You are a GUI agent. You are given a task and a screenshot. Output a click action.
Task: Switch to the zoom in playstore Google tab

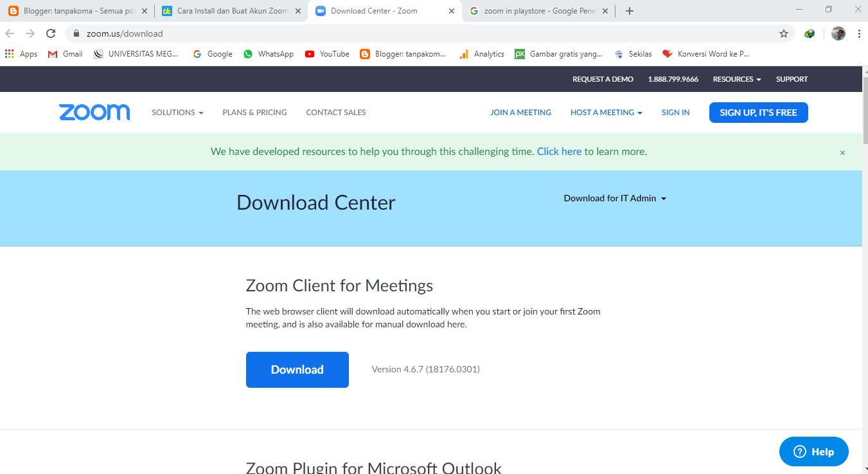coord(538,11)
